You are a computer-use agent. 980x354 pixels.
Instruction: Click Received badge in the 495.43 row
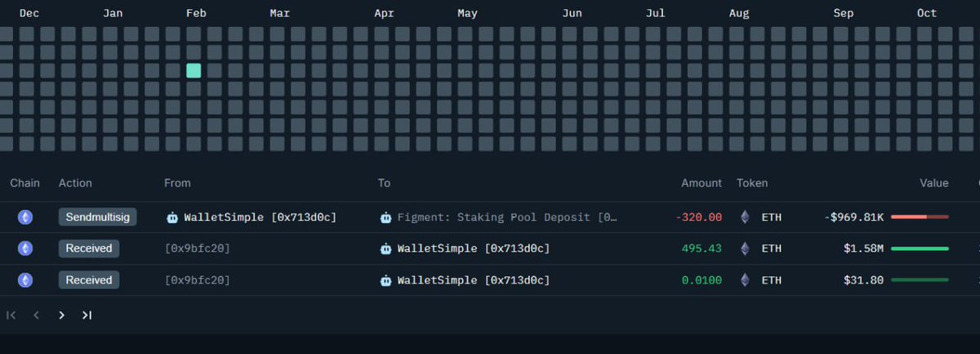pos(89,248)
